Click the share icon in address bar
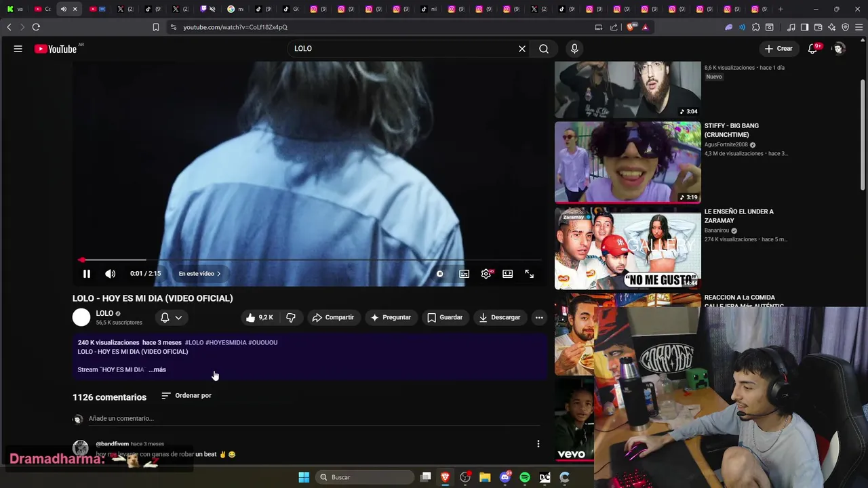Image resolution: width=868 pixels, height=488 pixels. 614,27
